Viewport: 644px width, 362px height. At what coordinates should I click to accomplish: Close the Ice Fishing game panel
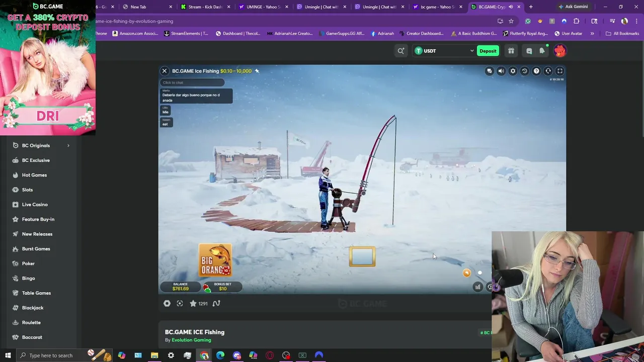[165, 71]
